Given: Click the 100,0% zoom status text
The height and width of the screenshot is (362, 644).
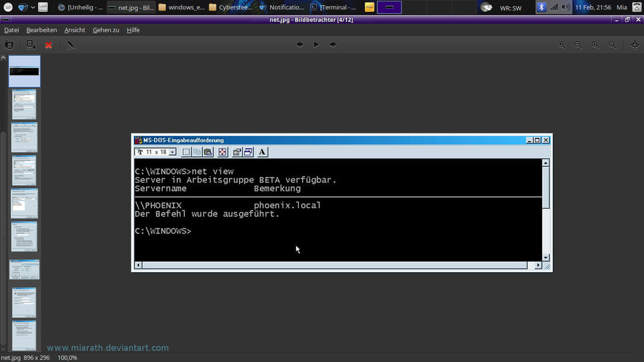Looking at the screenshot, I should coord(67,358).
